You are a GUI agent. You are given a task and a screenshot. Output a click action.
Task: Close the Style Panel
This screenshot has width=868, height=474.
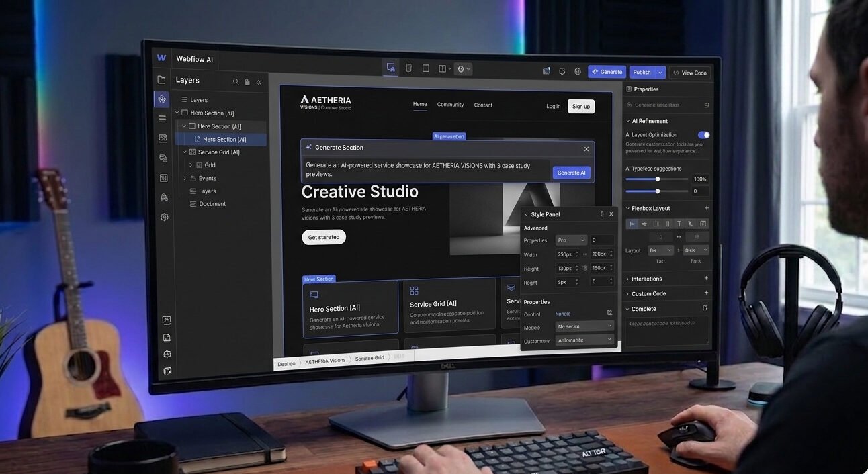[x=611, y=214]
